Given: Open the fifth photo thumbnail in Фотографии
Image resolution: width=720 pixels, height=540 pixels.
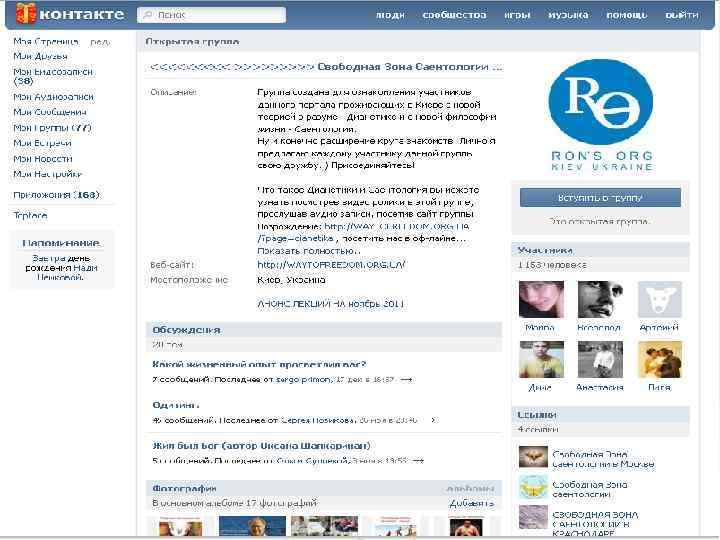Looking at the screenshot, I should (466, 527).
